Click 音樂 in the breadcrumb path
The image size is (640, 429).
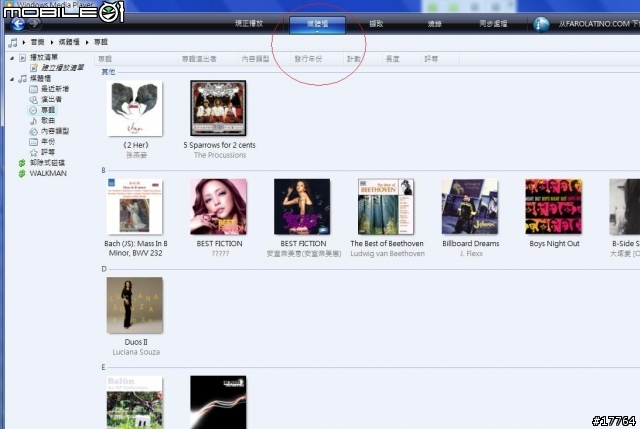coord(38,42)
